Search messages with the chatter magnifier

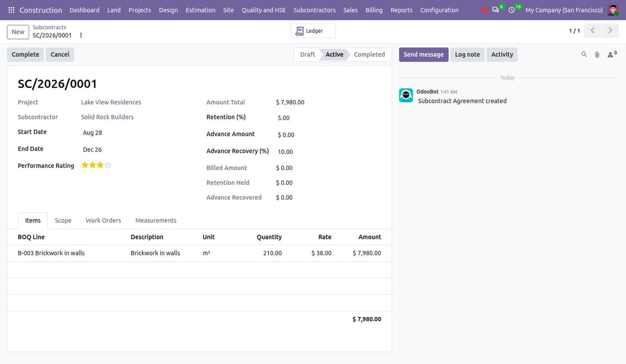click(584, 54)
